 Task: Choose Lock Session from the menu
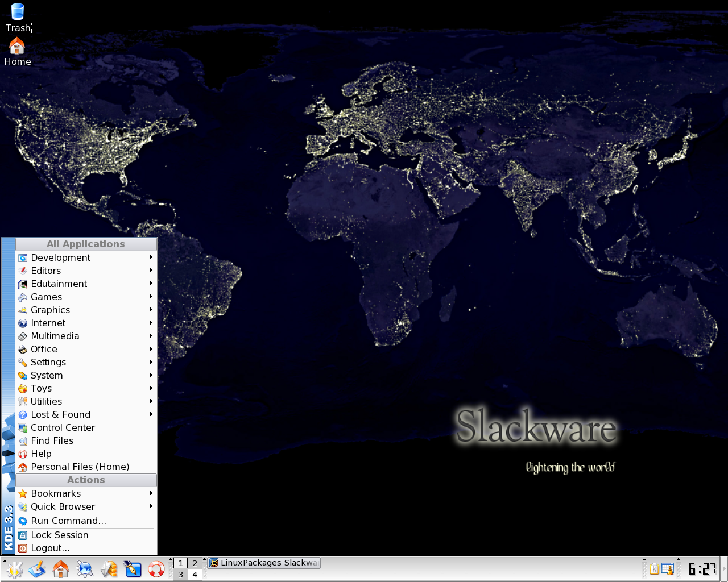tap(86, 535)
